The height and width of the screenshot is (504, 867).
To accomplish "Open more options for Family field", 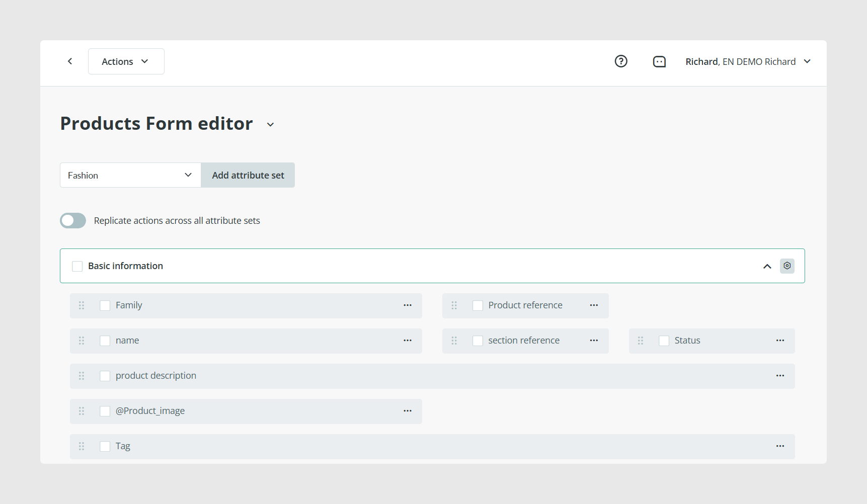I will pos(408,305).
